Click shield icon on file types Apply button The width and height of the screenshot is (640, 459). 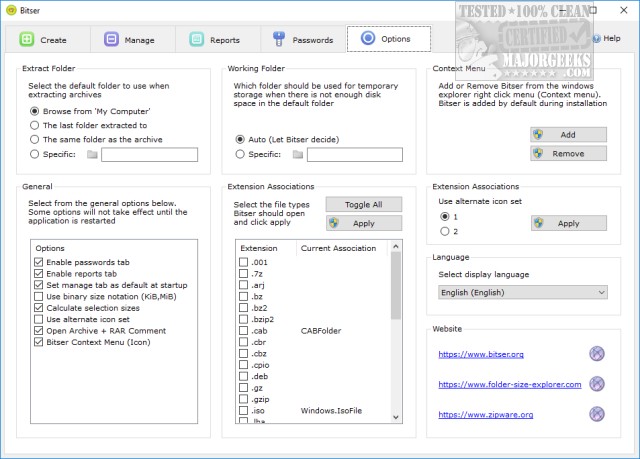click(334, 223)
